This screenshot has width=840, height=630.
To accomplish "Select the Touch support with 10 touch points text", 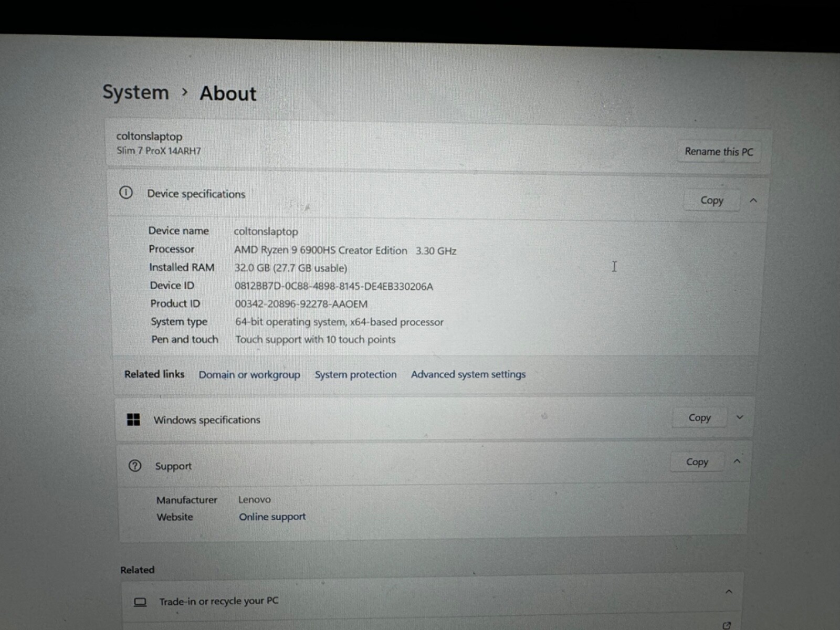I will coord(316,340).
